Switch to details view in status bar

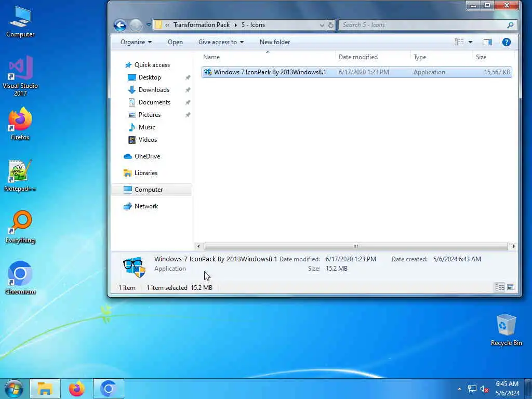[x=500, y=288]
